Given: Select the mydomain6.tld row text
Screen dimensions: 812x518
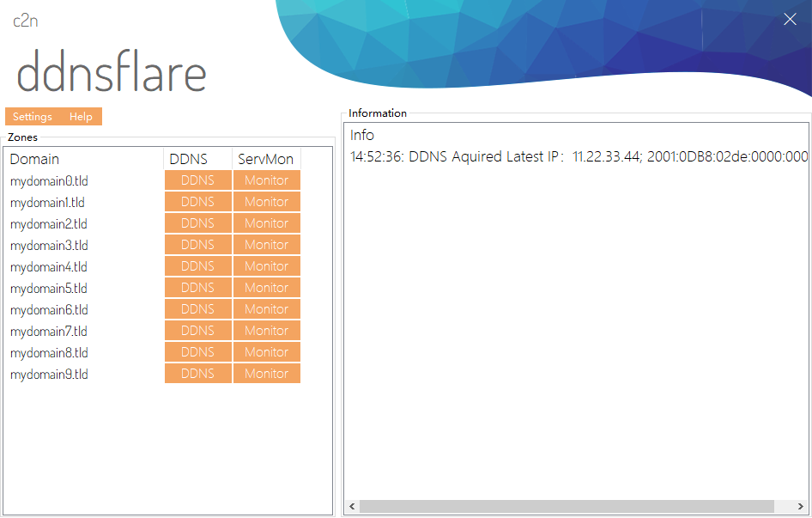Looking at the screenshot, I should point(49,310).
